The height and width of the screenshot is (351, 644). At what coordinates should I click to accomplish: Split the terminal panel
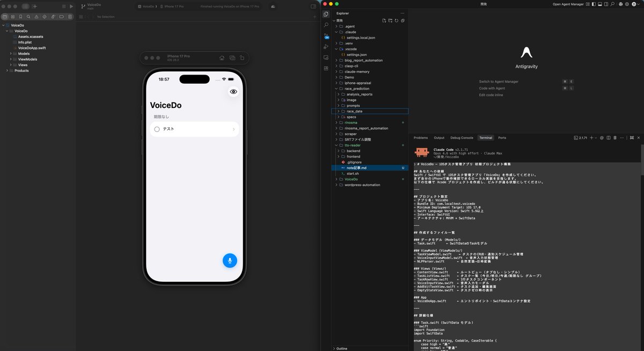pyautogui.click(x=609, y=138)
